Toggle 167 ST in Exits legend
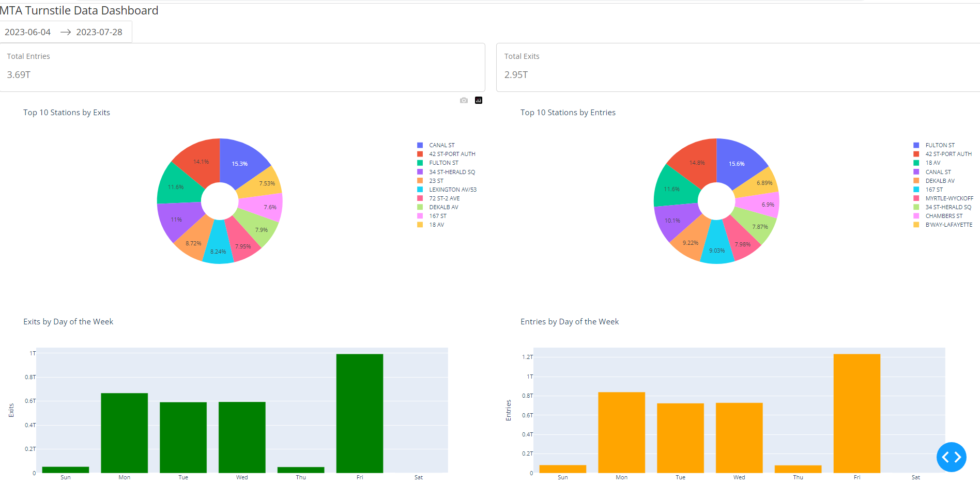980x485 pixels. point(432,216)
